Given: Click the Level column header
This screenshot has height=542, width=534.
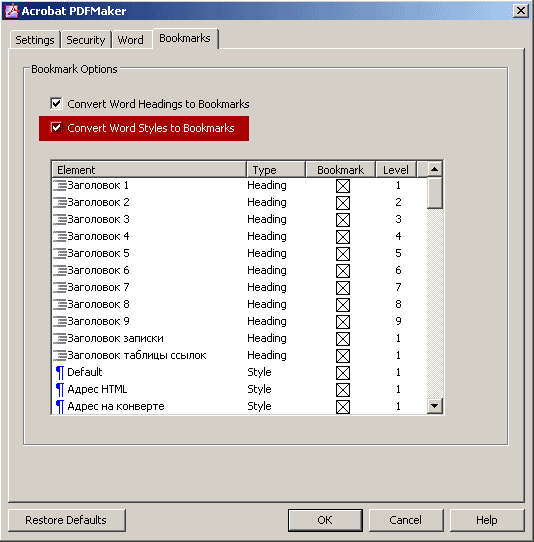Looking at the screenshot, I should (396, 169).
